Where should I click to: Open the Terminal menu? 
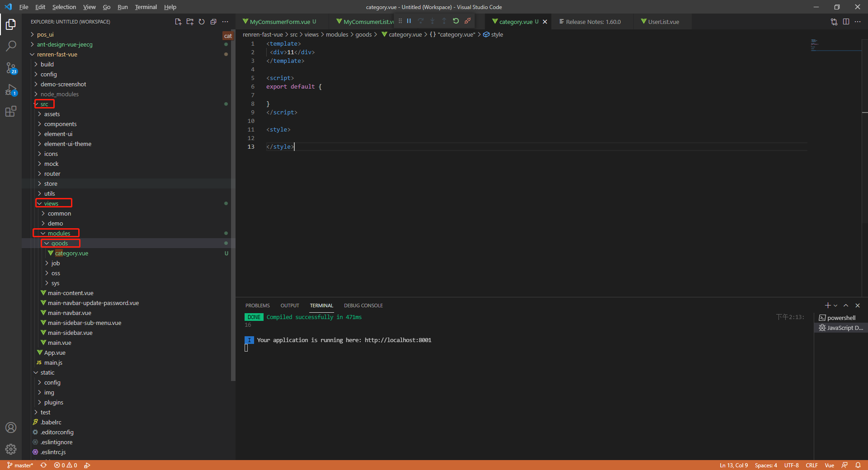point(146,7)
